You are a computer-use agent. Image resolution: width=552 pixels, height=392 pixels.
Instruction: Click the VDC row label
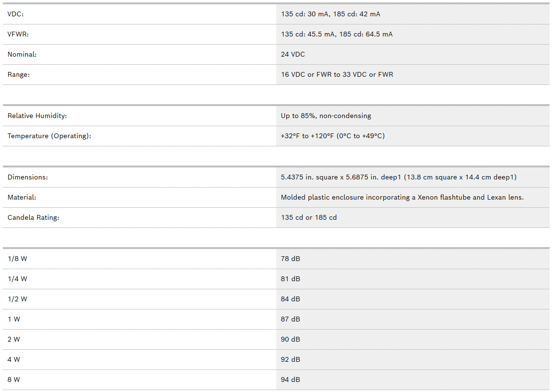click(16, 14)
